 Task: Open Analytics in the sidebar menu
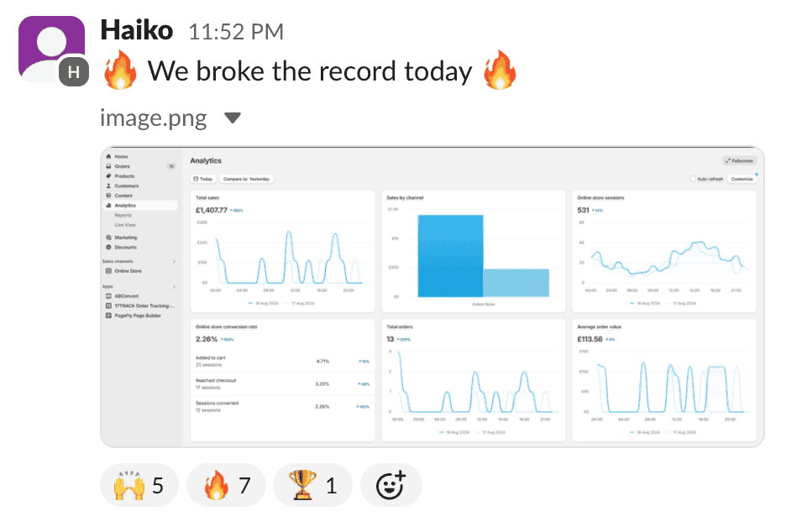(x=125, y=206)
